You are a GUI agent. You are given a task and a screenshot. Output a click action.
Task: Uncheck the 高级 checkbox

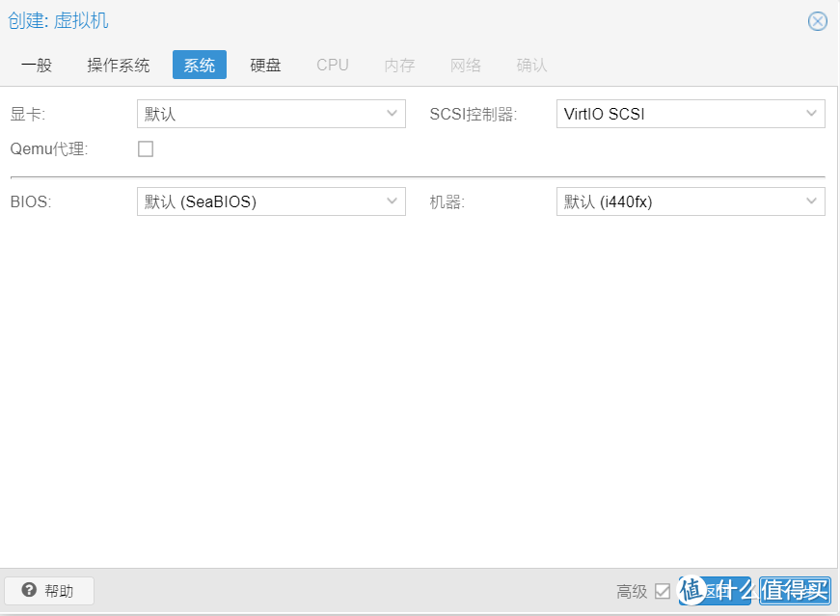pyautogui.click(x=663, y=591)
